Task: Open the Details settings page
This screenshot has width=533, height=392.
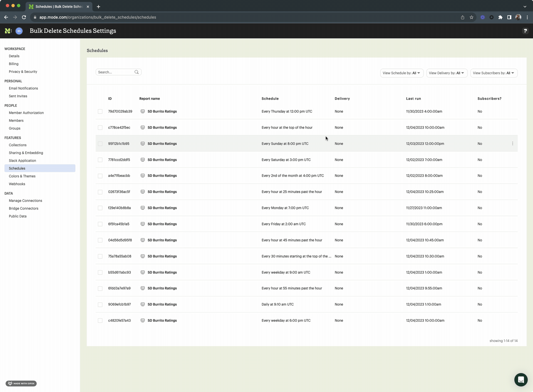Action: coord(14,56)
